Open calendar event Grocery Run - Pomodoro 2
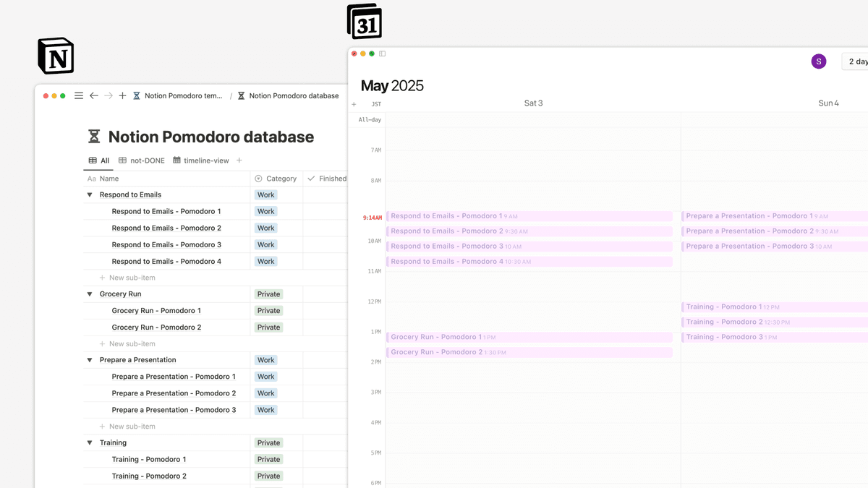Screen dimensions: 868x488 (529, 352)
